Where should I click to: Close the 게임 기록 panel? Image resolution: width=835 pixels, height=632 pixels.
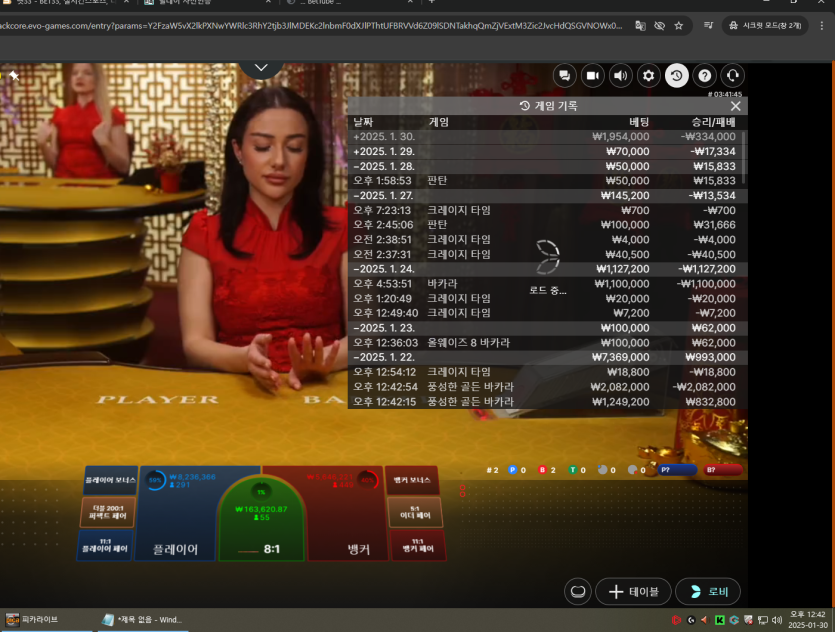click(x=736, y=106)
